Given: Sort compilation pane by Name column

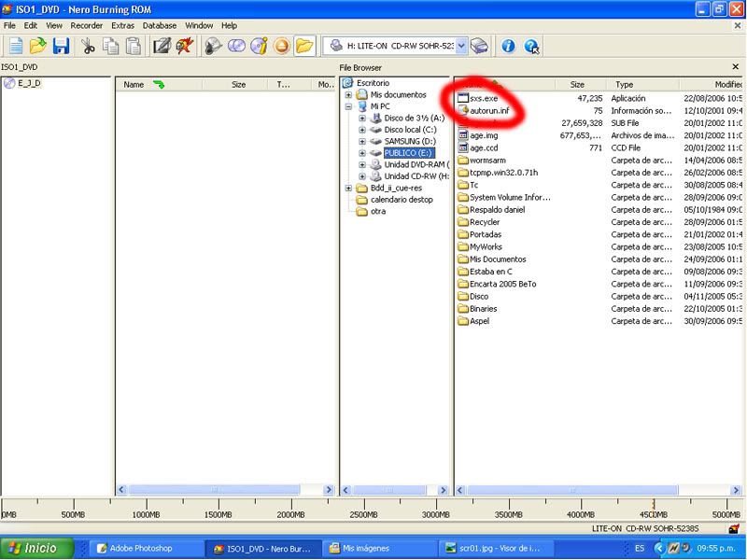Looking at the screenshot, I should [x=159, y=85].
